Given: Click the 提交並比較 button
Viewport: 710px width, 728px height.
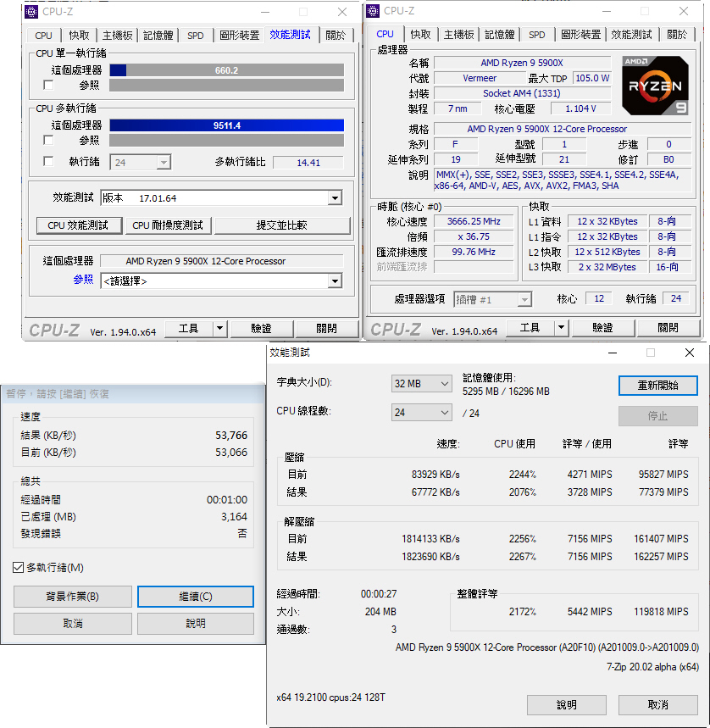Looking at the screenshot, I should (281, 225).
